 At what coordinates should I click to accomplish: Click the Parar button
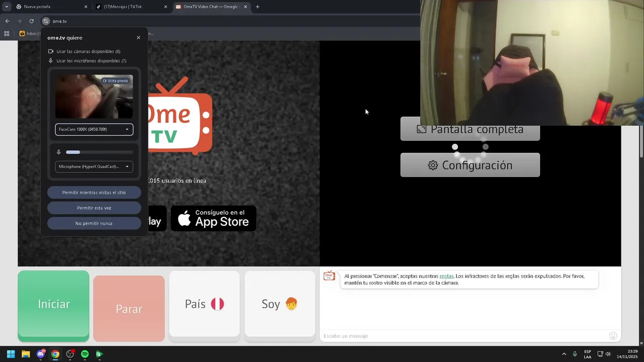[x=129, y=308]
